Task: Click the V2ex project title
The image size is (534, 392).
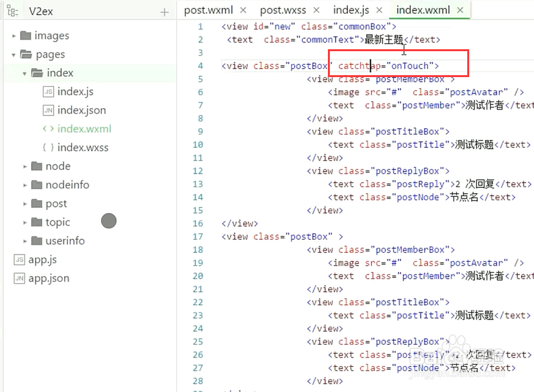Action: 41,12
